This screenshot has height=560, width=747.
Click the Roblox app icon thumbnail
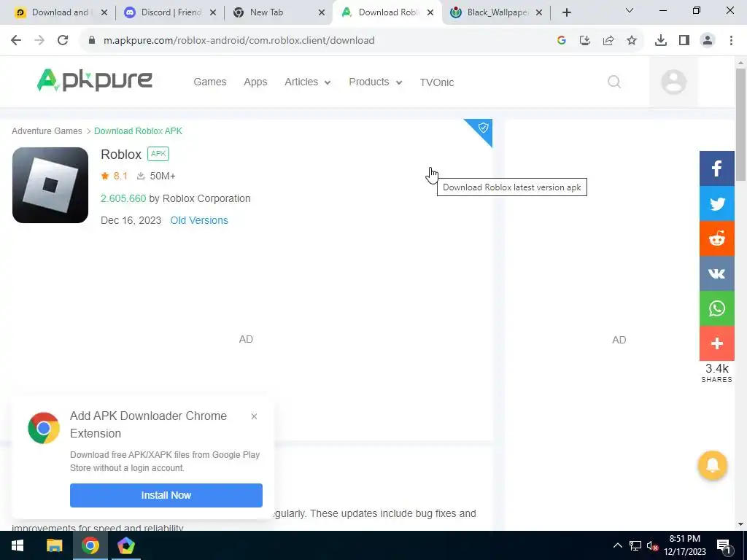(50, 184)
